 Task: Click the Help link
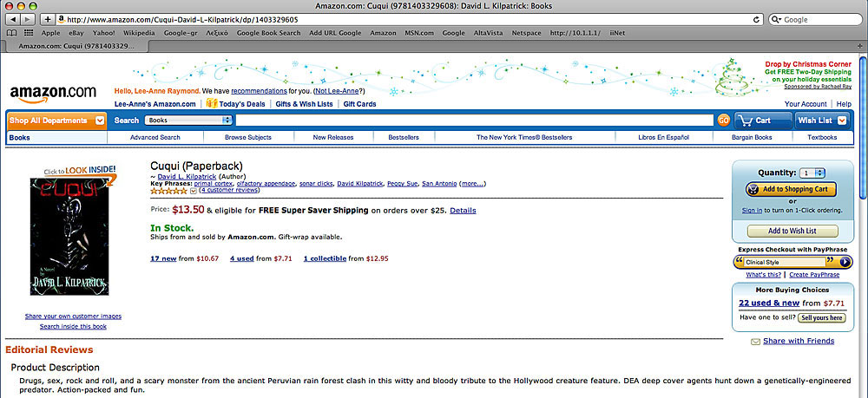tap(844, 104)
